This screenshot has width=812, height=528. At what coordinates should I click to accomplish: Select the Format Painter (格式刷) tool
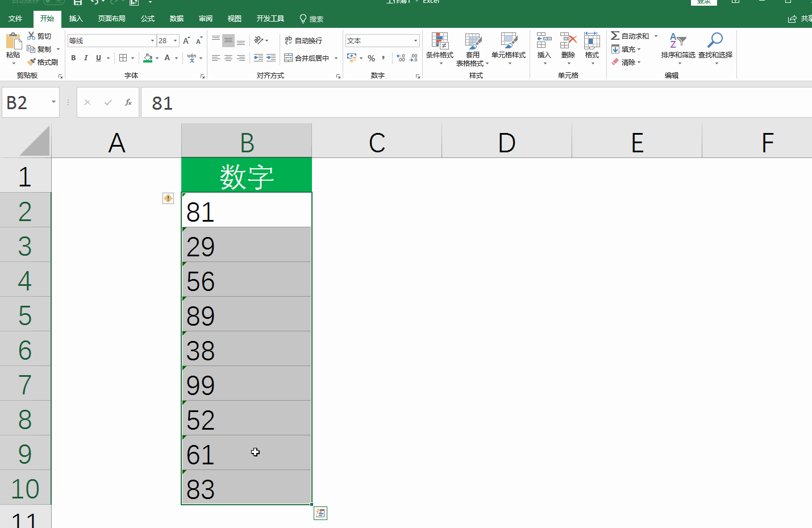pyautogui.click(x=43, y=62)
